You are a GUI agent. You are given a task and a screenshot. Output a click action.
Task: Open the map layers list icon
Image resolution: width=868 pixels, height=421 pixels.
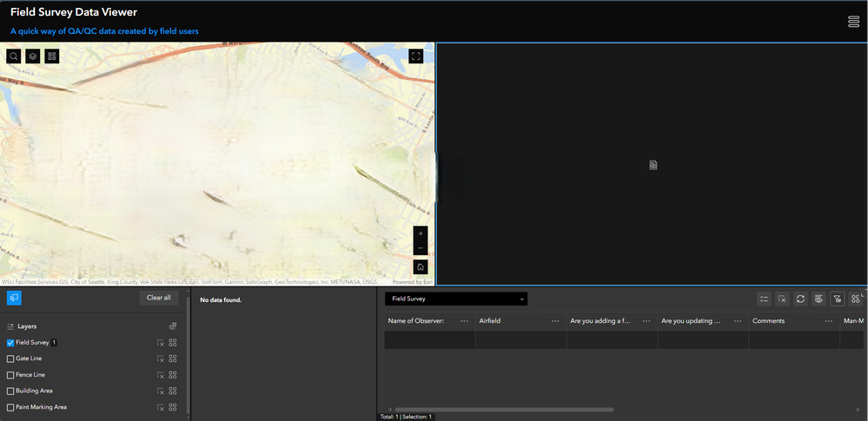pyautogui.click(x=33, y=56)
